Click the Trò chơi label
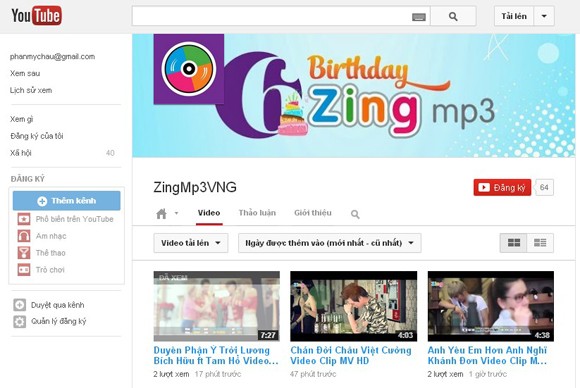 tap(50, 270)
